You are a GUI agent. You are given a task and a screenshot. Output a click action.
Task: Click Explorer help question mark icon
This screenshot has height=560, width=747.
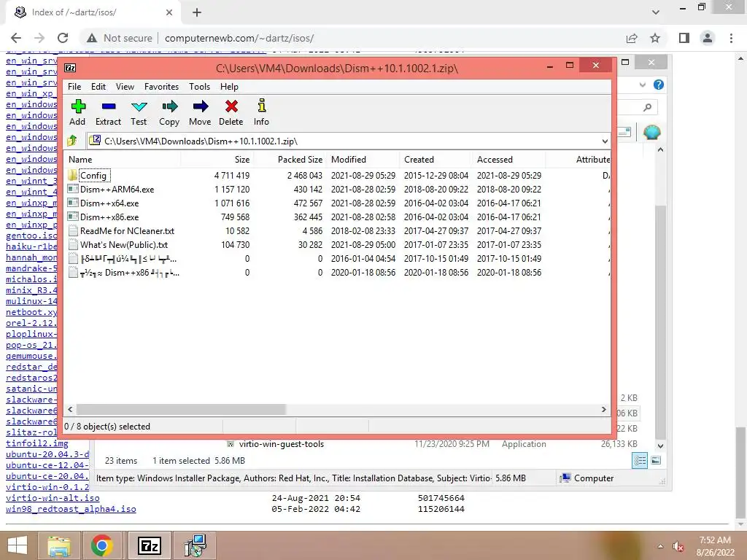pos(659,85)
